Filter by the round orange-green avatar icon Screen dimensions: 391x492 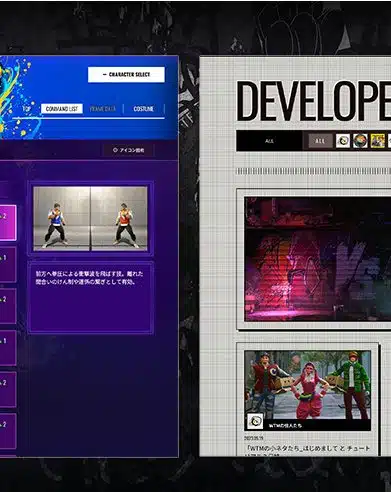[x=360, y=141]
